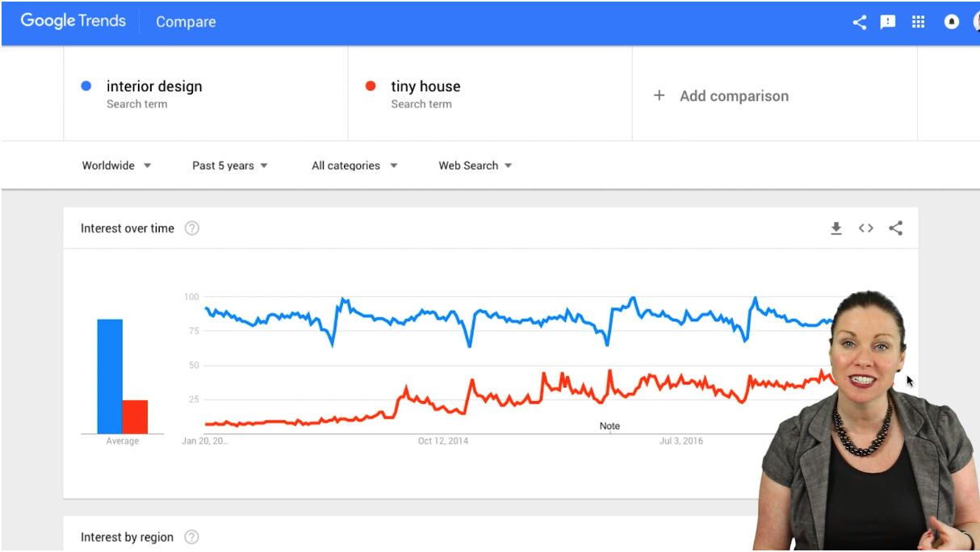
Task: Click the Compare header label
Action: pos(186,23)
